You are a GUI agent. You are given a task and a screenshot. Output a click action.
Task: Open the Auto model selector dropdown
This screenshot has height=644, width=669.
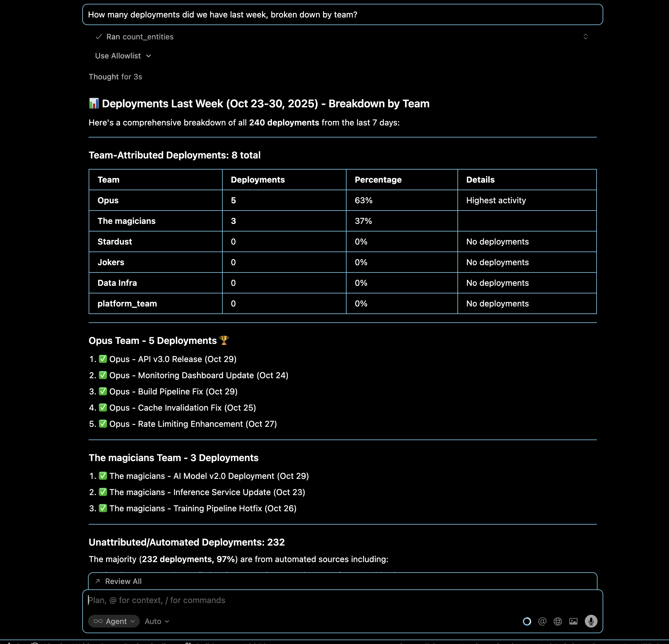[157, 621]
